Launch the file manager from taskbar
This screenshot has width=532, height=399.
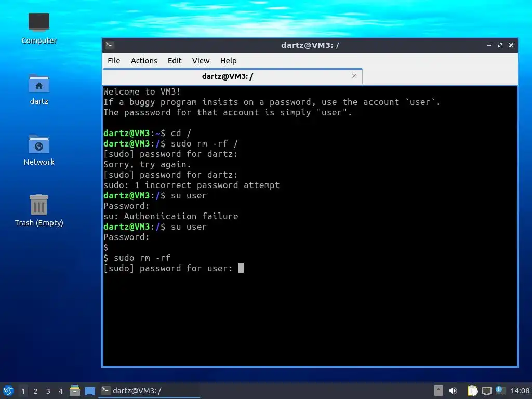(75, 391)
